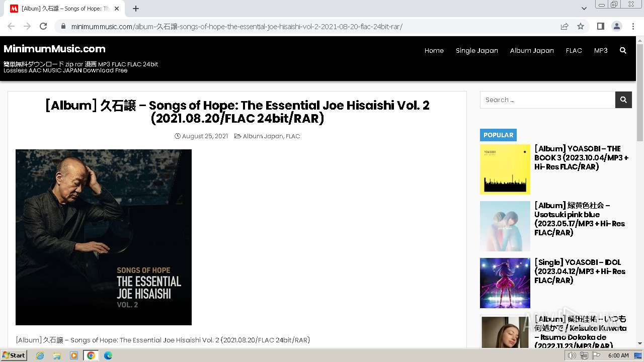The image size is (644, 362).
Task: Submit sidebar search with magnifier button
Action: pyautogui.click(x=623, y=100)
